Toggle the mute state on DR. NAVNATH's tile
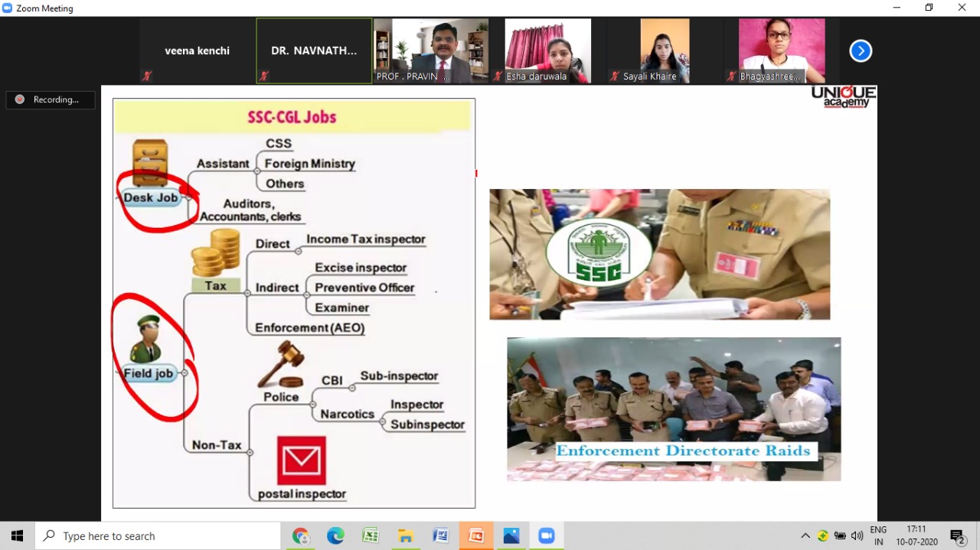The height and width of the screenshot is (550, 980). click(x=263, y=76)
